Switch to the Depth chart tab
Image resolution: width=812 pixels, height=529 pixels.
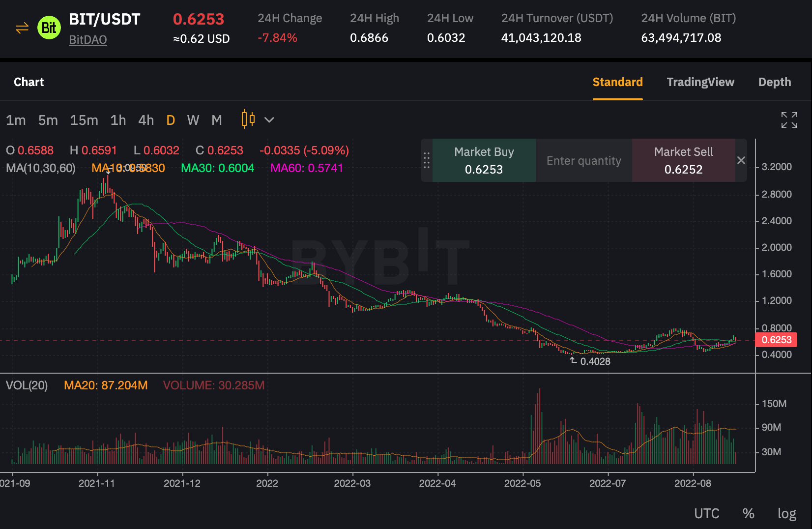pyautogui.click(x=775, y=82)
